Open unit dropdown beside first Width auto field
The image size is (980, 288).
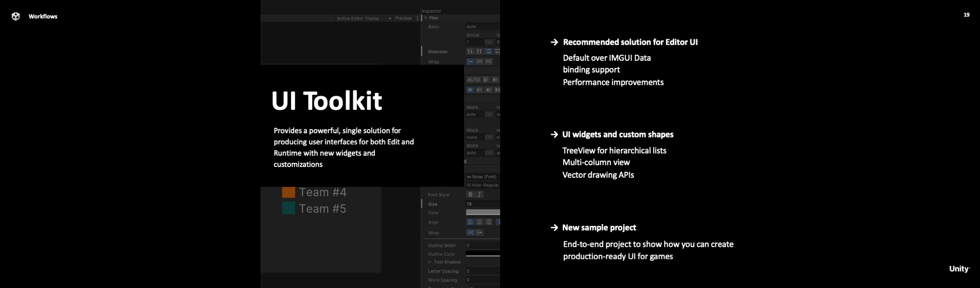(x=489, y=114)
